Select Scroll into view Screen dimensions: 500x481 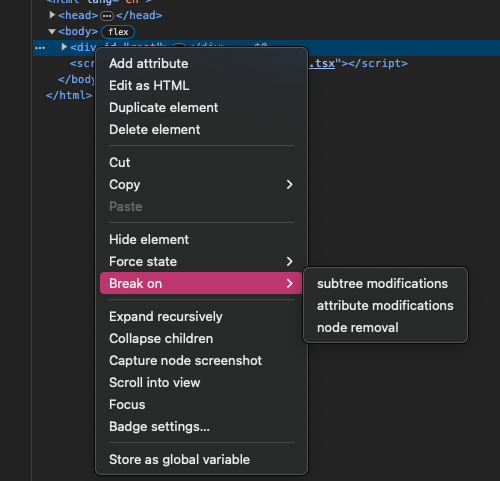pyautogui.click(x=201, y=382)
